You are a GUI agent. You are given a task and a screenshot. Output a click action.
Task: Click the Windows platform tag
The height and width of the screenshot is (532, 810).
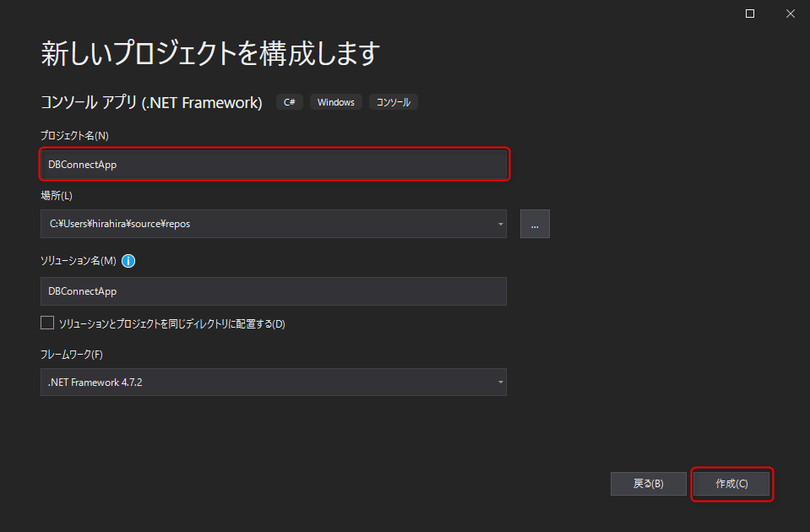[x=336, y=102]
